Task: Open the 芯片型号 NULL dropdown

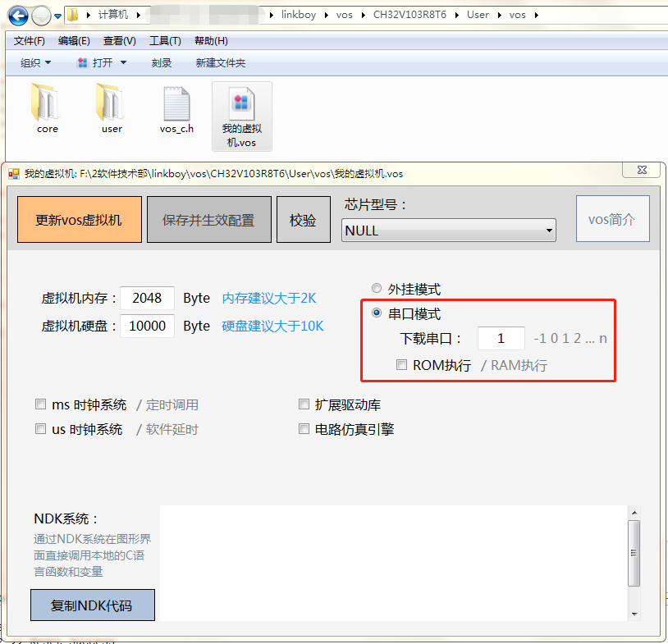Action: point(548,230)
